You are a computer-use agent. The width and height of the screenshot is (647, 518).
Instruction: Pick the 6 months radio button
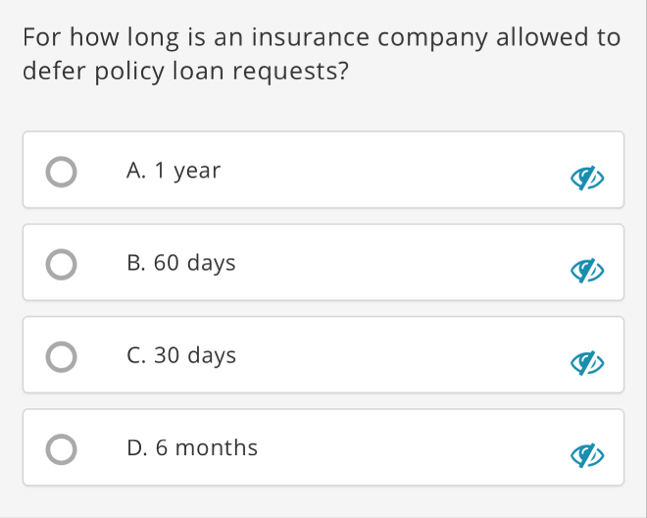tap(61, 449)
